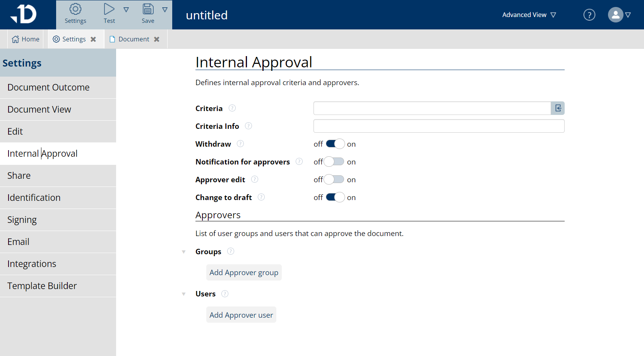Click the Add Approver group button

pos(244,272)
